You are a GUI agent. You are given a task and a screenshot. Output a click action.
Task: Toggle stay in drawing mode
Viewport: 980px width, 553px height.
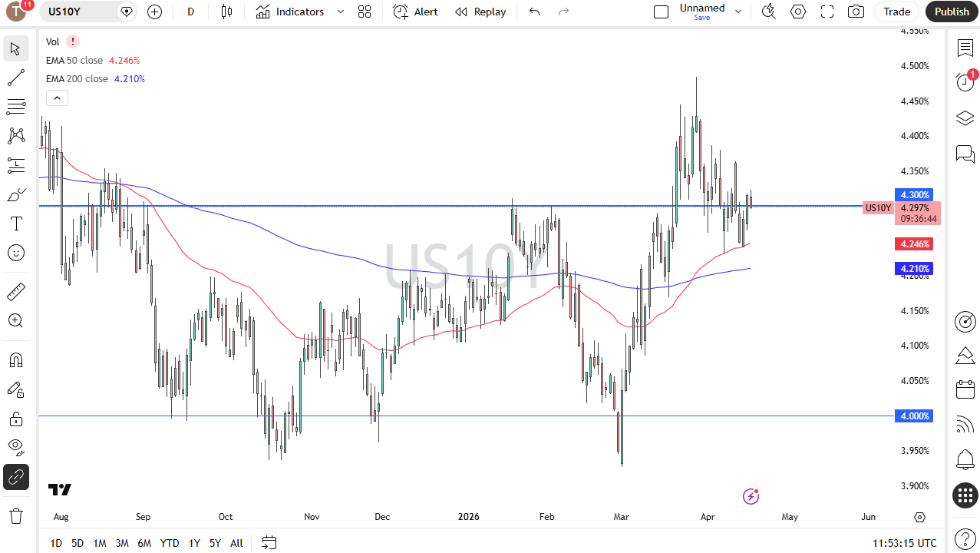tap(15, 389)
